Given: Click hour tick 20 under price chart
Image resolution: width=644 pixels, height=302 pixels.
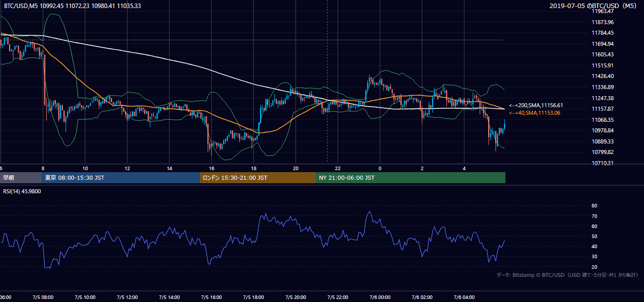Looking at the screenshot, I should pyautogui.click(x=296, y=169).
